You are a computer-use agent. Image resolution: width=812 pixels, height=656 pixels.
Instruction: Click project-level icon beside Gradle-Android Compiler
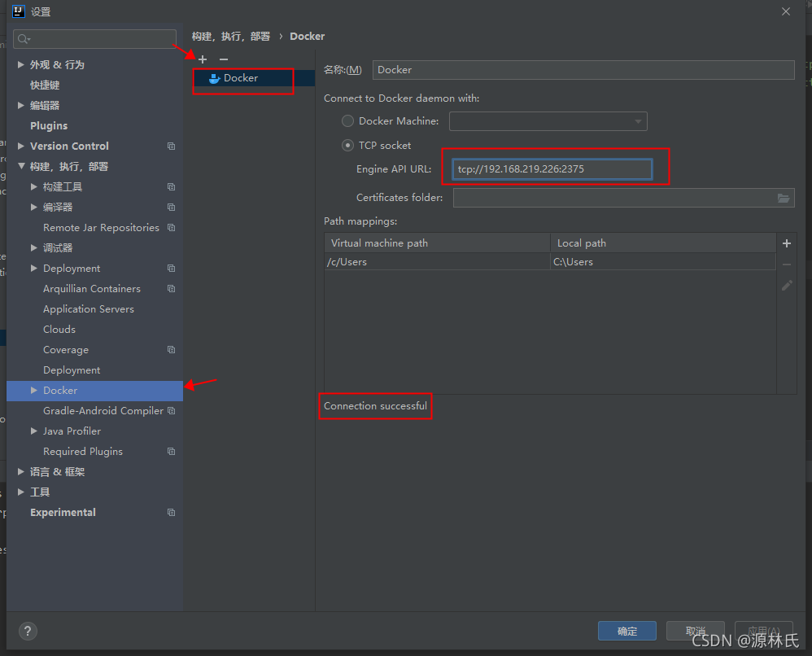tap(172, 411)
